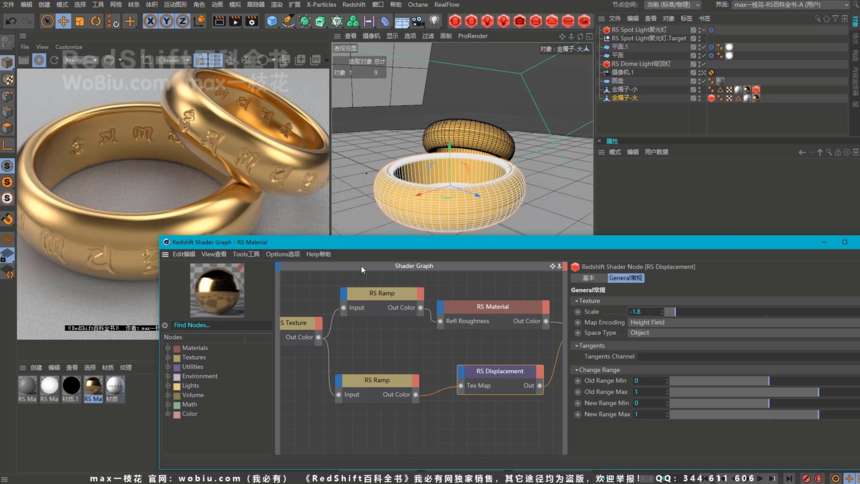This screenshot has width=860, height=484.
Task: Click back arrow in Attributes panel
Action: pos(802,153)
